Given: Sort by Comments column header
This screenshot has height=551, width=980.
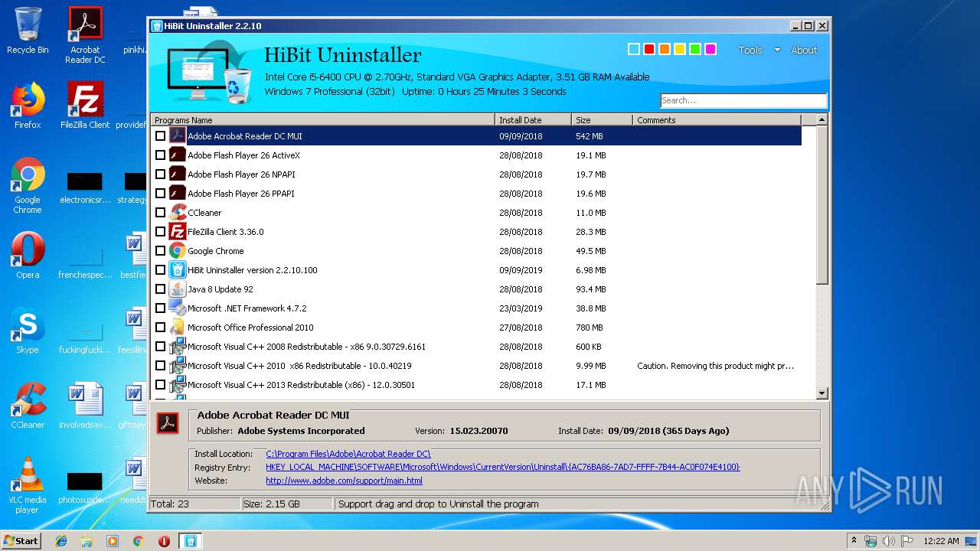Looking at the screenshot, I should [717, 119].
